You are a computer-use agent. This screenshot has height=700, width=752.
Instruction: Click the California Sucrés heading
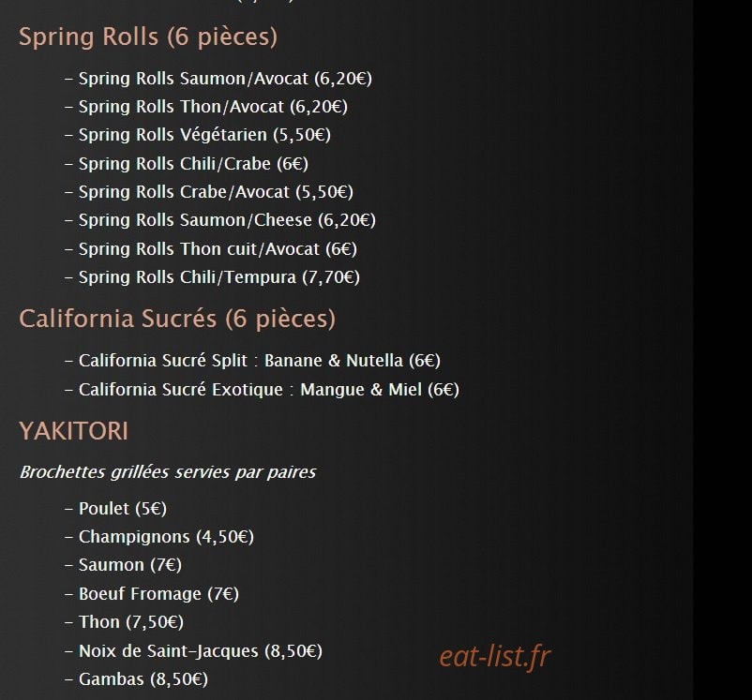(x=177, y=319)
